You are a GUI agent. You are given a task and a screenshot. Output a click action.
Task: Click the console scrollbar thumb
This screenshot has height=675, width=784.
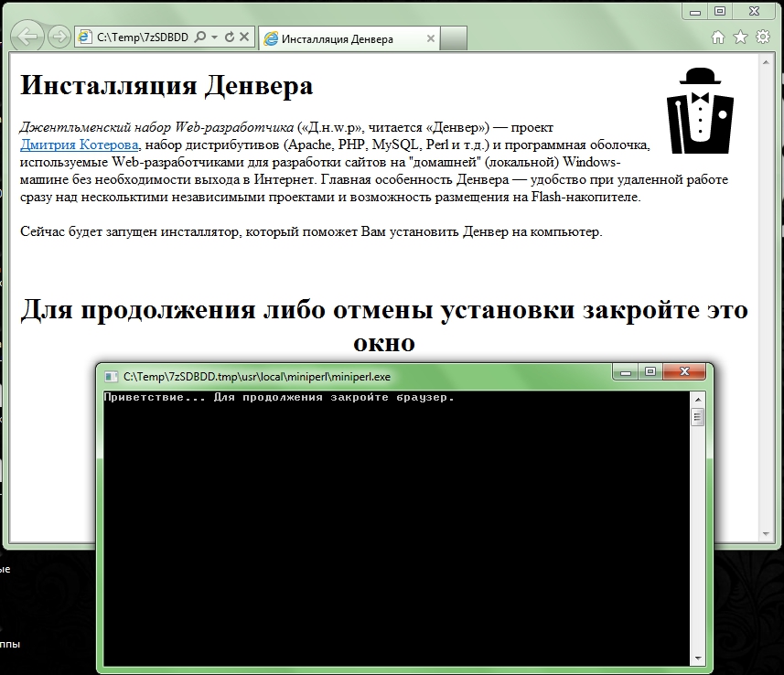tap(697, 416)
